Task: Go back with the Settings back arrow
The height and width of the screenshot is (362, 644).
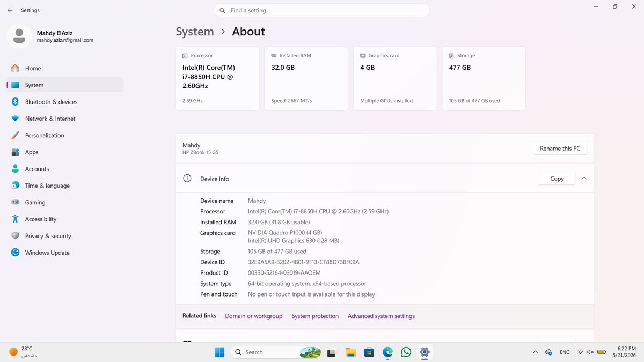Action: point(10,10)
